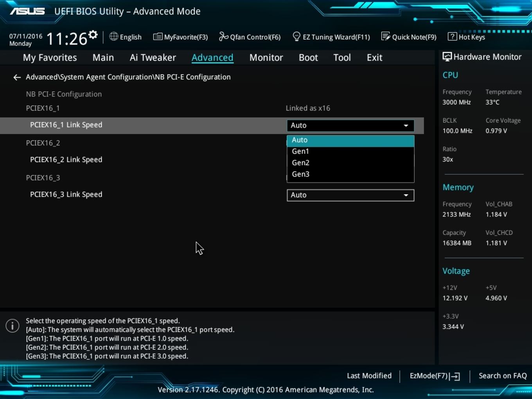Click the 07/11/2016 date text
Viewport: 532px width, 399px height.
[26, 36]
